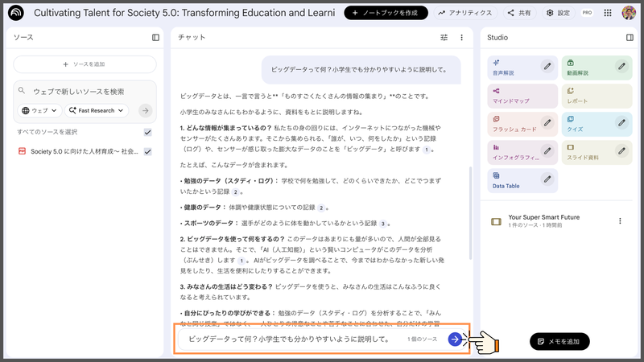Click the 1個のソース source count label

pos(422,339)
